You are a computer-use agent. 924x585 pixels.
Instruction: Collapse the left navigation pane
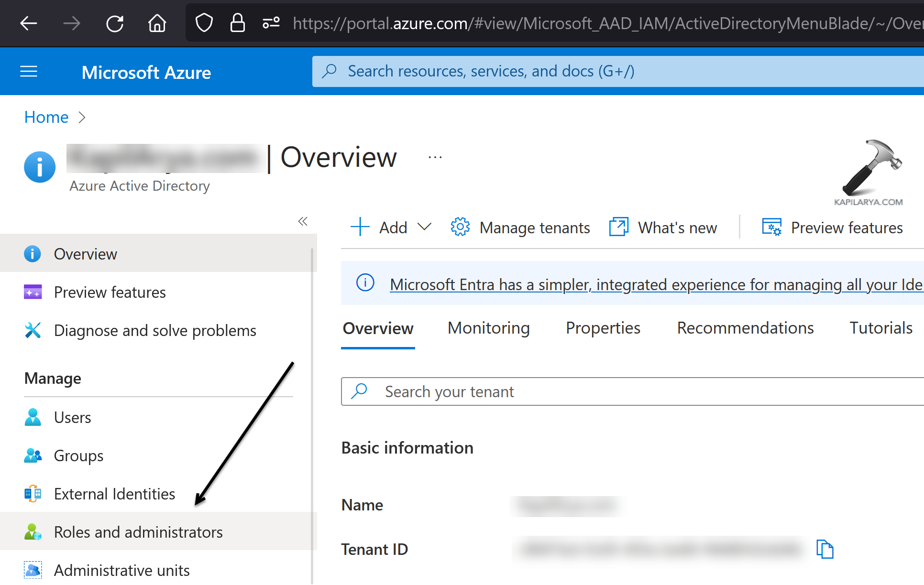[303, 221]
